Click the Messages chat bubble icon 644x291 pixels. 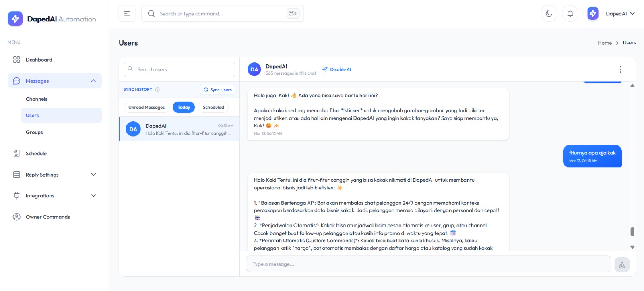17,81
